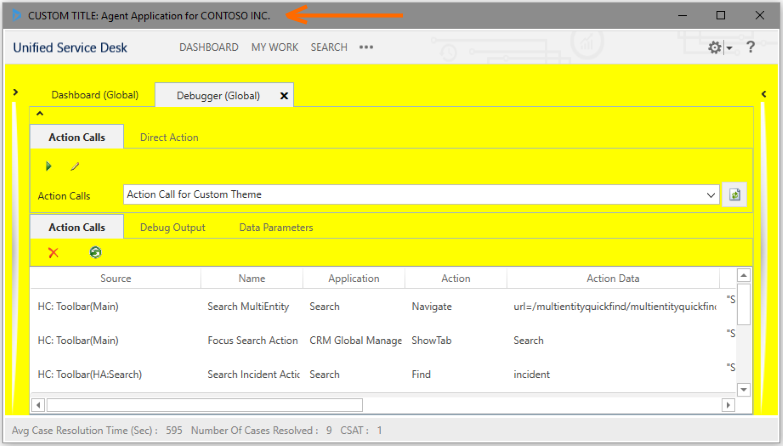Screen dimensions: 783x446
Task: Click the incident action data cell
Action: pyautogui.click(x=531, y=374)
